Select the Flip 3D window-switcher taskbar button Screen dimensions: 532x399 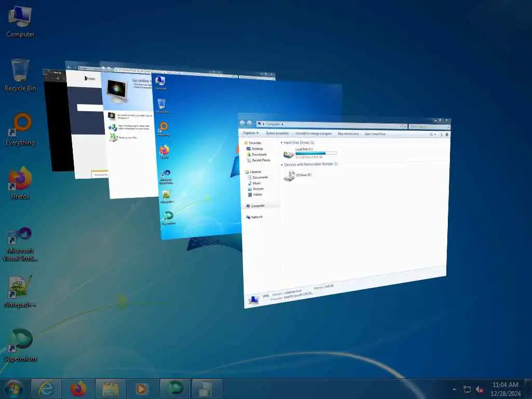pyautogui.click(x=207, y=389)
